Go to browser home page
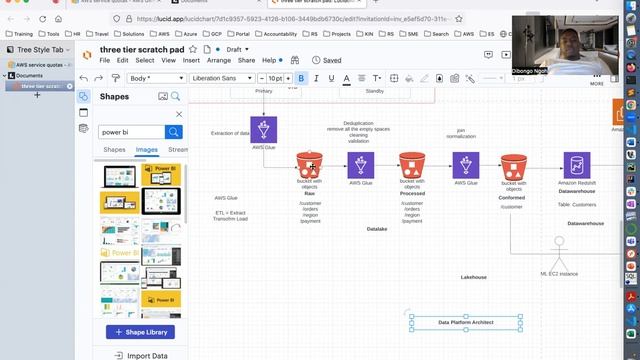 tap(58, 19)
